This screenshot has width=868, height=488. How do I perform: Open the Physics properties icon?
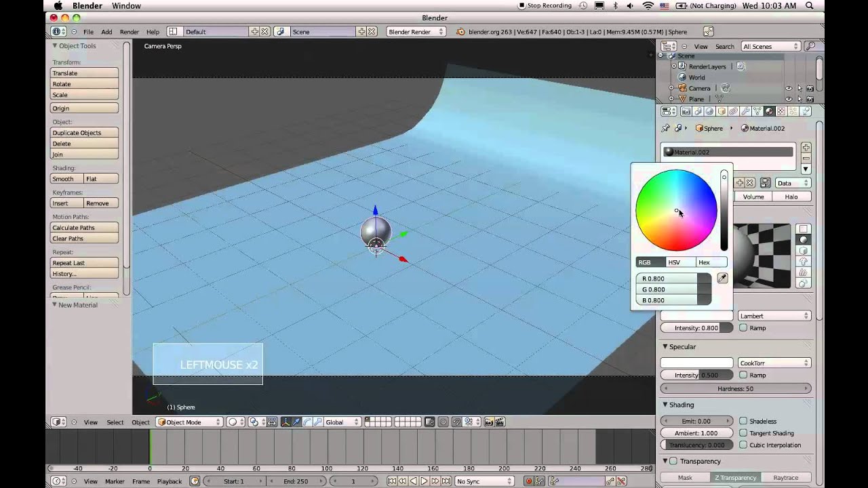805,111
